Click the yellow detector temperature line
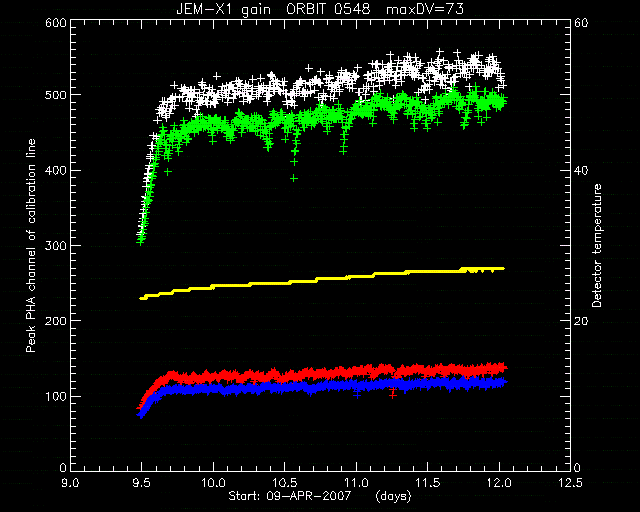 [322, 283]
